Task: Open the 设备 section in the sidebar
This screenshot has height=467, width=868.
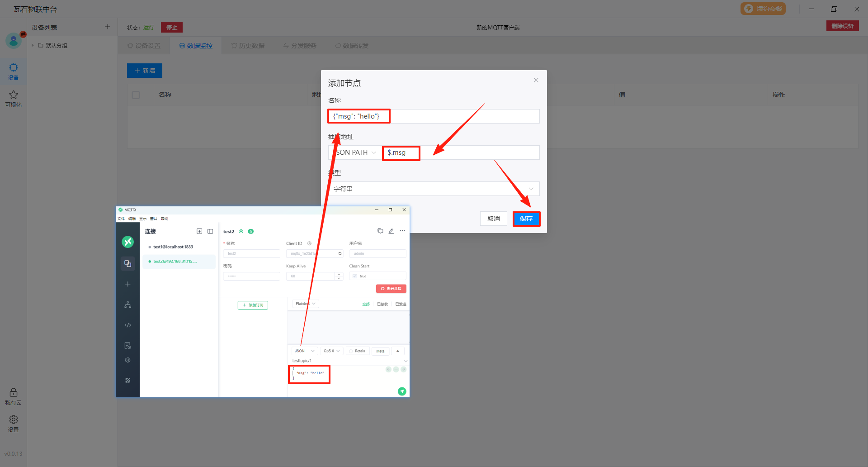Action: 14,71
